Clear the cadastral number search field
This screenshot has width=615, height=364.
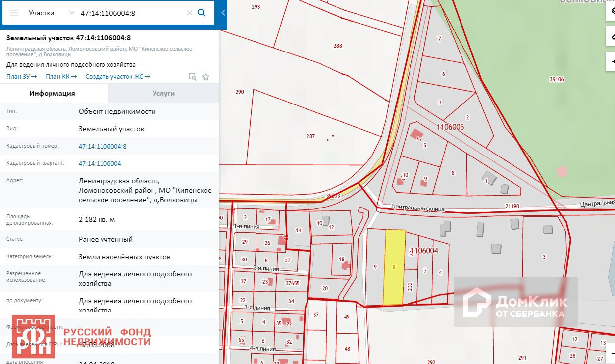(x=189, y=13)
